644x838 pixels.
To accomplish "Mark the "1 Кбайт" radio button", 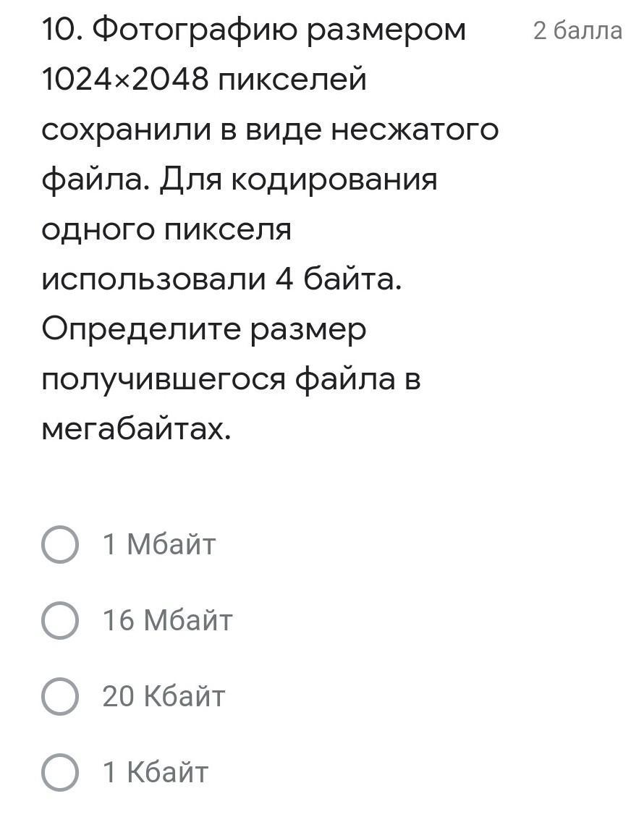I will (60, 772).
